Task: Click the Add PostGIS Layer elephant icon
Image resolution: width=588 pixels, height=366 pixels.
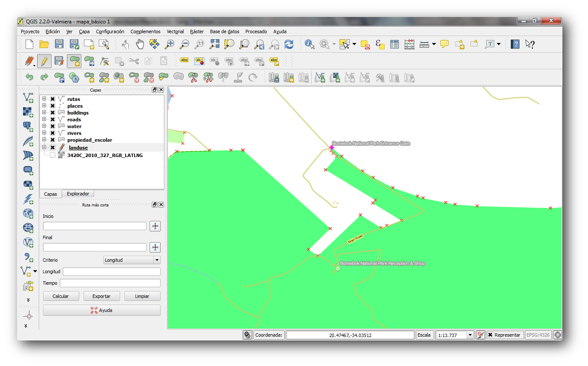Action: tap(28, 126)
